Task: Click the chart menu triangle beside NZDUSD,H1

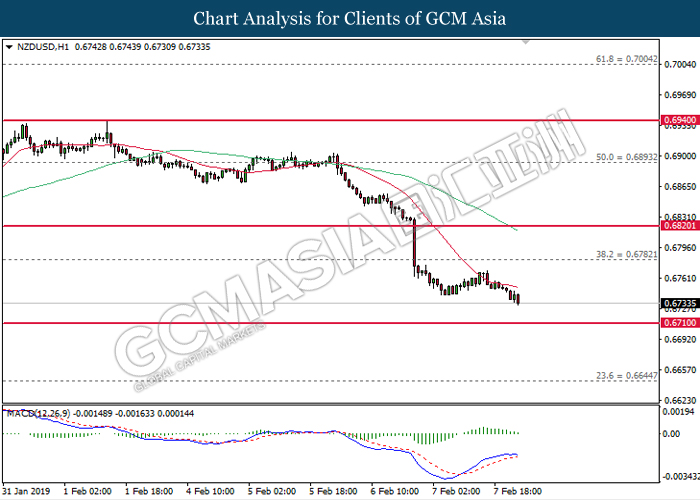Action: (9, 47)
